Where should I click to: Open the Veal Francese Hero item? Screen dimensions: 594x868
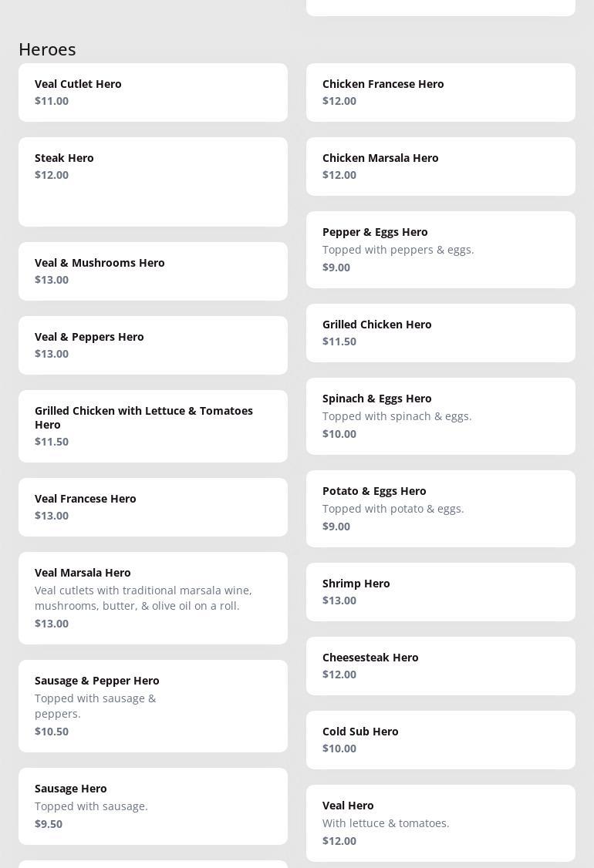(153, 507)
